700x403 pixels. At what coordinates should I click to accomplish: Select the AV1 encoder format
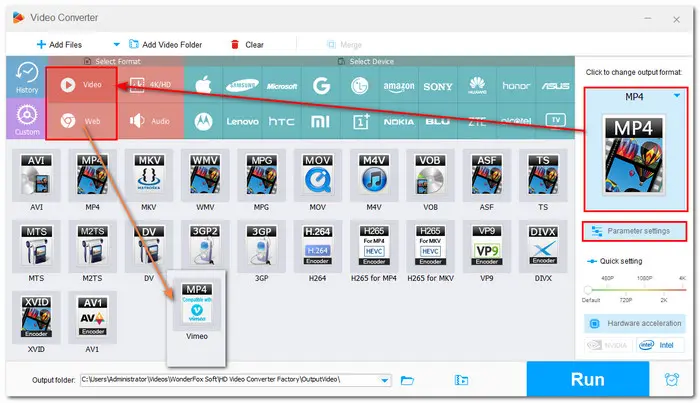tap(92, 317)
